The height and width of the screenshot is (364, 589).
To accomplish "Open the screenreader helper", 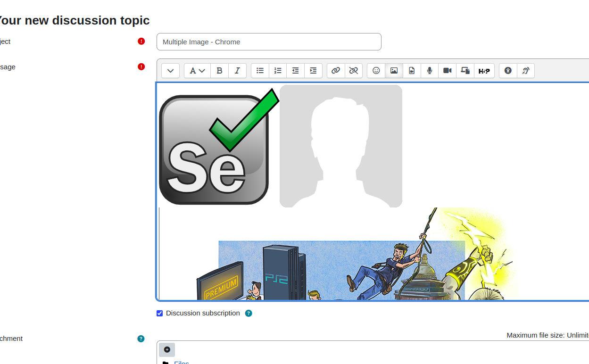I will coord(526,71).
